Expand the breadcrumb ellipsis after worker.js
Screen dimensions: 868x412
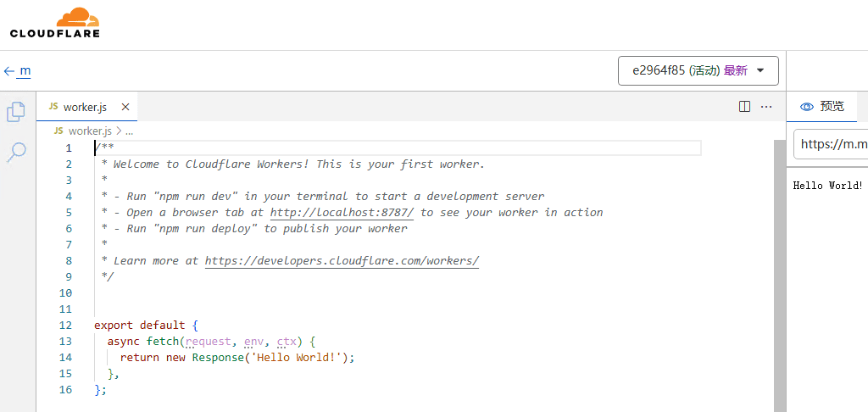(130, 131)
